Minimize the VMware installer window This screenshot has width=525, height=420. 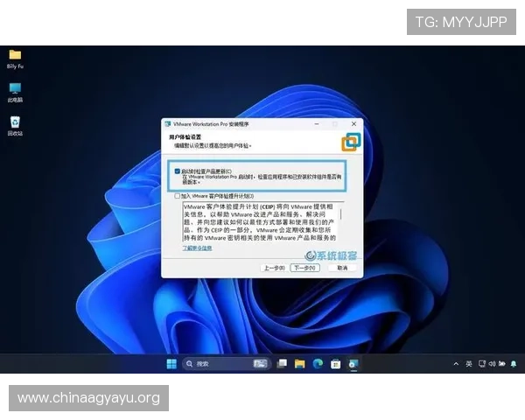coord(317,124)
